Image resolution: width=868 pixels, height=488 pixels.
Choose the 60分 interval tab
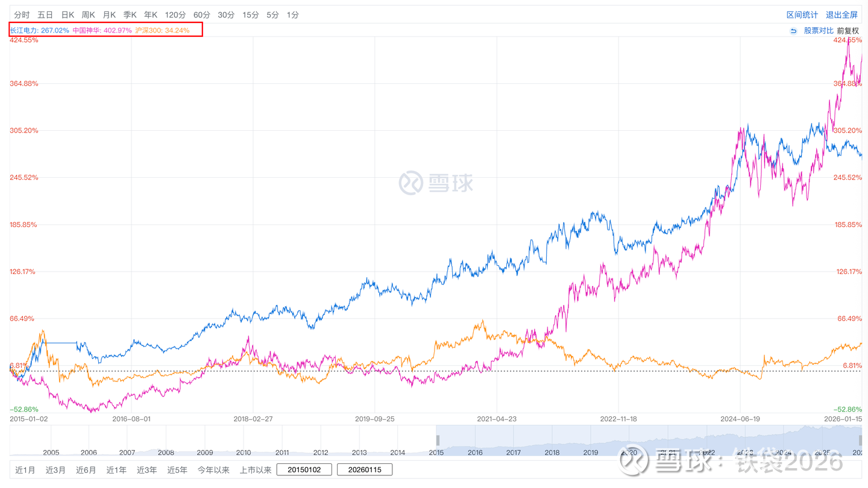click(202, 14)
